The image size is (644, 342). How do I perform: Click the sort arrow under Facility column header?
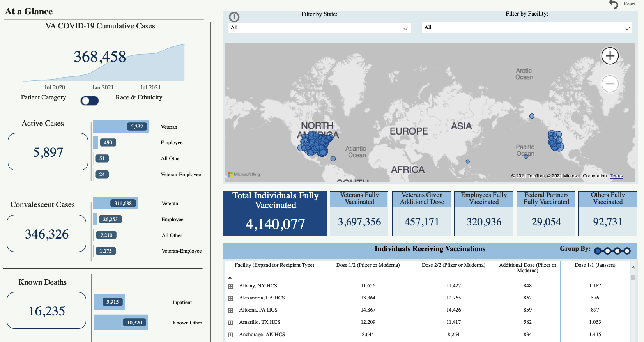click(x=230, y=278)
